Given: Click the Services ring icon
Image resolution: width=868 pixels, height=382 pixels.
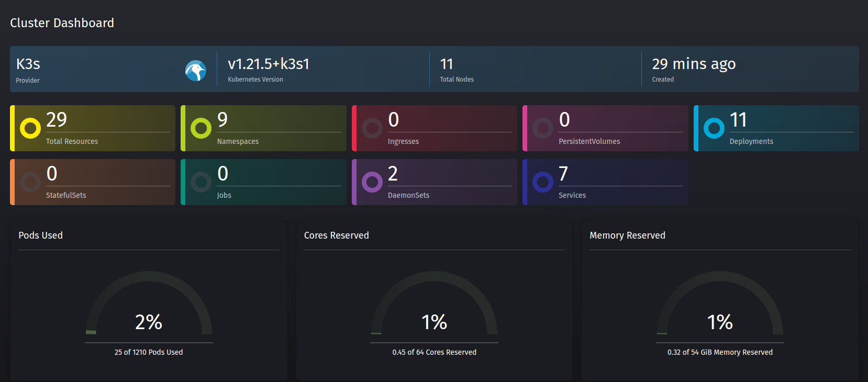Looking at the screenshot, I should [x=543, y=182].
